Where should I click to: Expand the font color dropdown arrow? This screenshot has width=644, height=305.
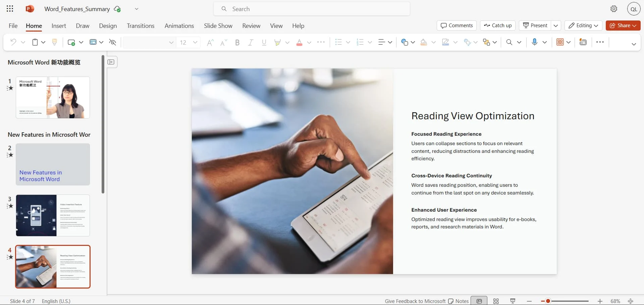point(309,42)
